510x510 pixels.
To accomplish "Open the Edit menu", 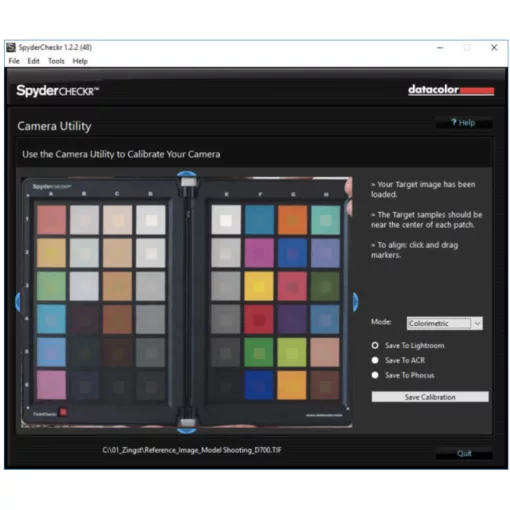I will click(33, 61).
